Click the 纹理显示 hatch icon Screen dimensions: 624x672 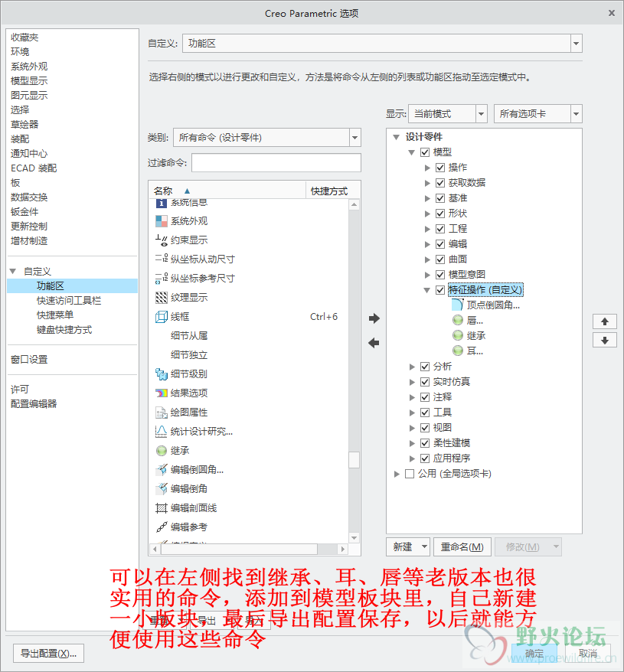(x=162, y=298)
